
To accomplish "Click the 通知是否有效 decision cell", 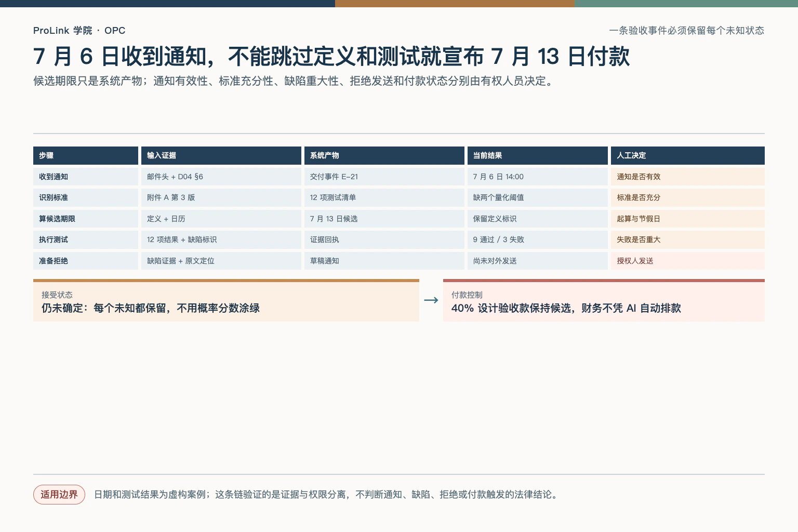I will [688, 177].
